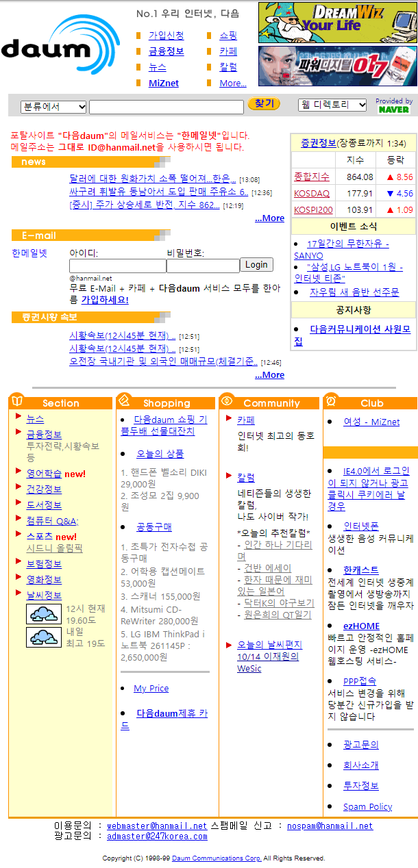The image size is (418, 868).
Task: Click tomorrow's weather cloud icon
Action: click(x=44, y=637)
